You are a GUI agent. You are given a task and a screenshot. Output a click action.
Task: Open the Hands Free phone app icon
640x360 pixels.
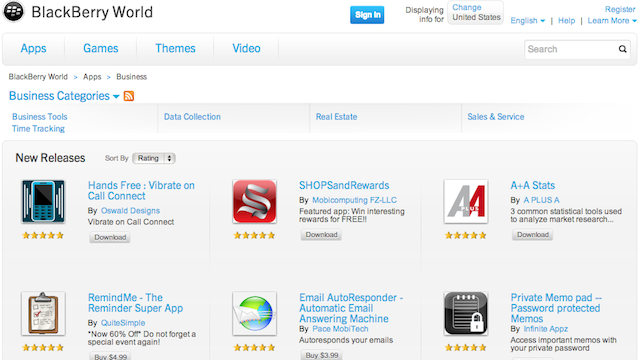(x=43, y=202)
